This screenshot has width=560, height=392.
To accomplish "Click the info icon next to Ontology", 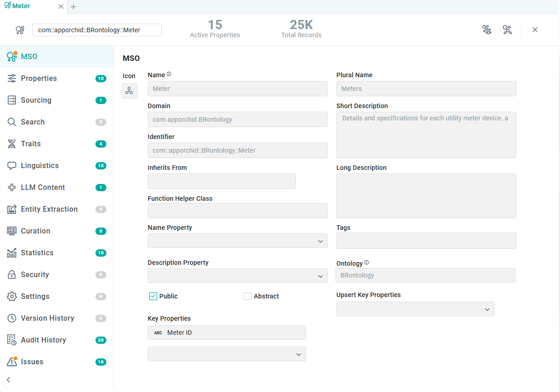I will 367,263.
